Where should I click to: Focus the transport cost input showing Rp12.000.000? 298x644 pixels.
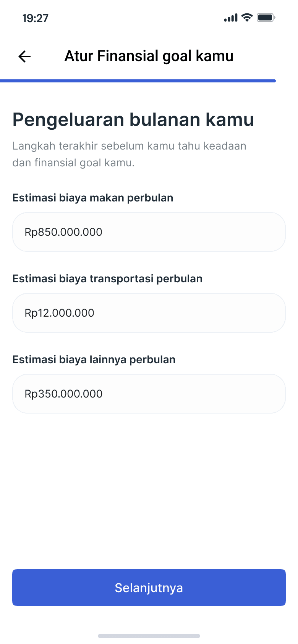tap(149, 313)
